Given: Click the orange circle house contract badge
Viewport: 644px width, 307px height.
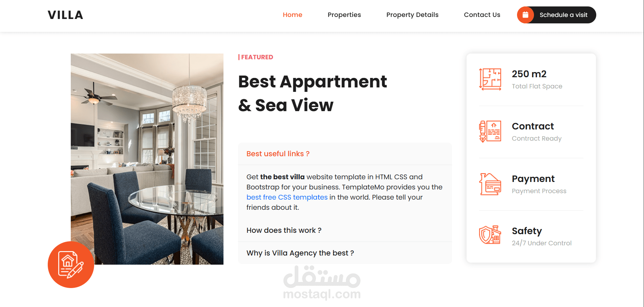Looking at the screenshot, I should pyautogui.click(x=71, y=265).
